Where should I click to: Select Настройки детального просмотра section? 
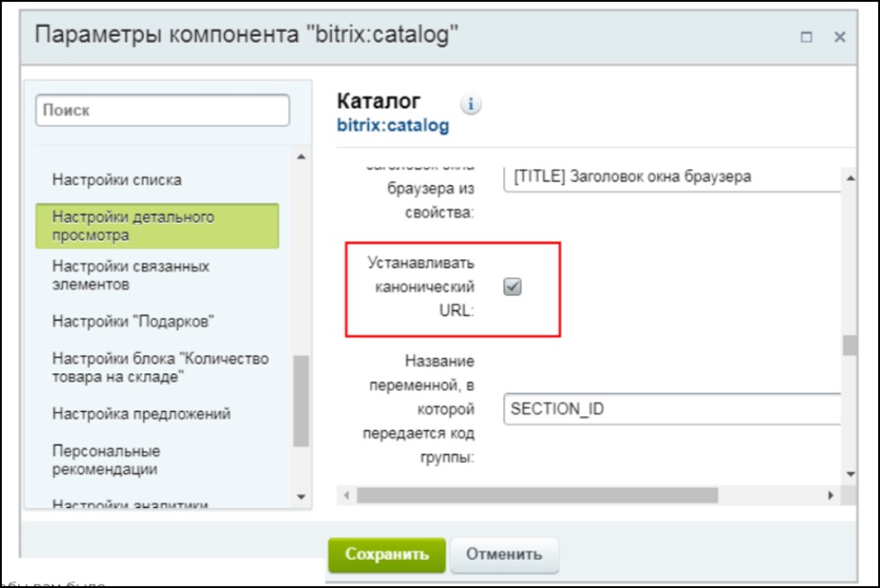tap(157, 226)
